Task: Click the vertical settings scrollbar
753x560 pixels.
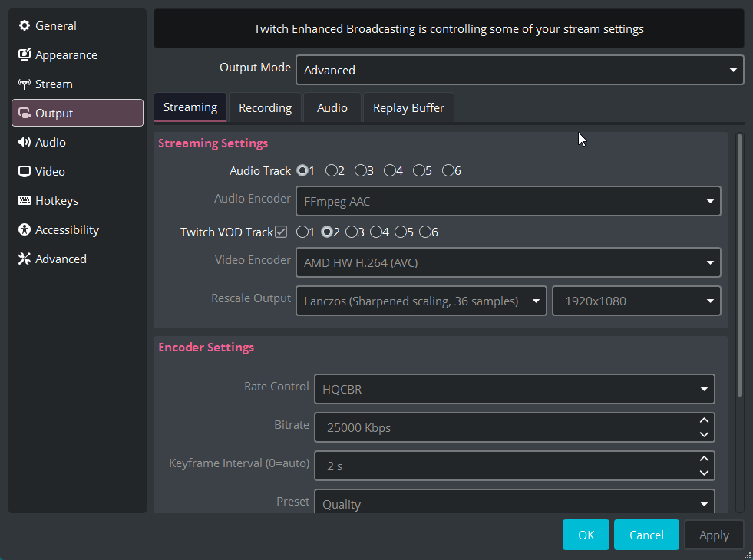Action: pyautogui.click(x=739, y=266)
